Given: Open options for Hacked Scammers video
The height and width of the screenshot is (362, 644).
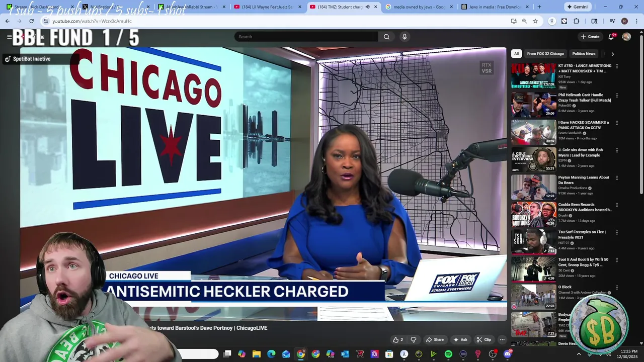Looking at the screenshot, I should 617,123.
